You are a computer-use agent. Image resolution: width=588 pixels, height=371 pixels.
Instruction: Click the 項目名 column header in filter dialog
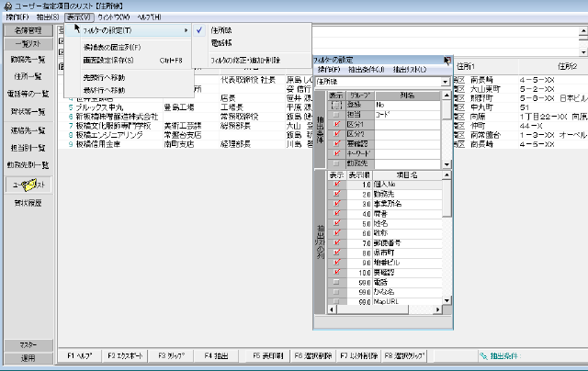click(x=407, y=175)
